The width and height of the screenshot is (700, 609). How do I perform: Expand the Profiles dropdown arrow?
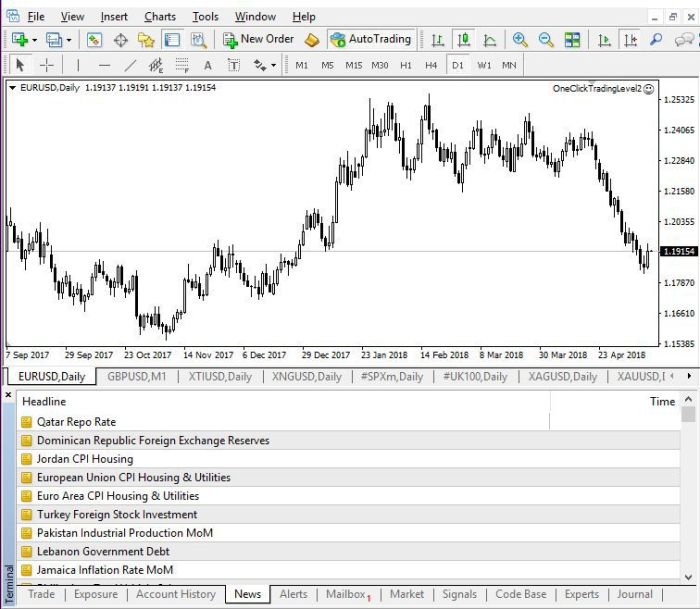[69, 40]
